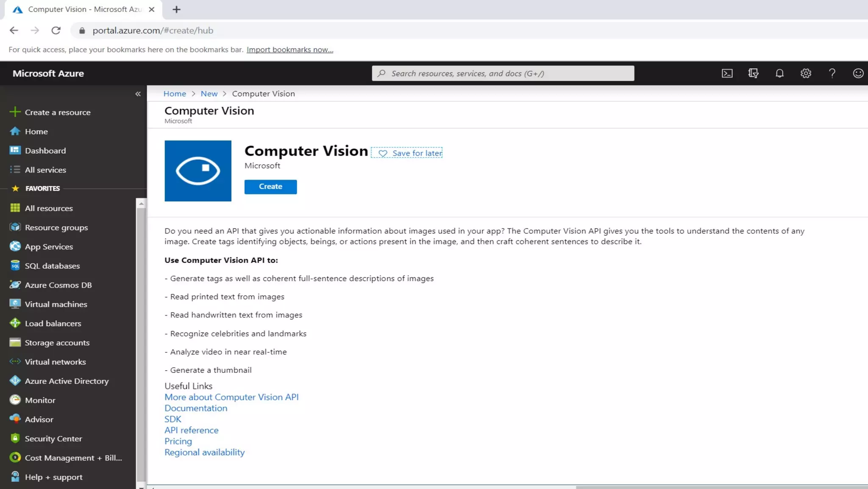Open the notifications bell icon
The height and width of the screenshot is (489, 868).
pos(779,73)
